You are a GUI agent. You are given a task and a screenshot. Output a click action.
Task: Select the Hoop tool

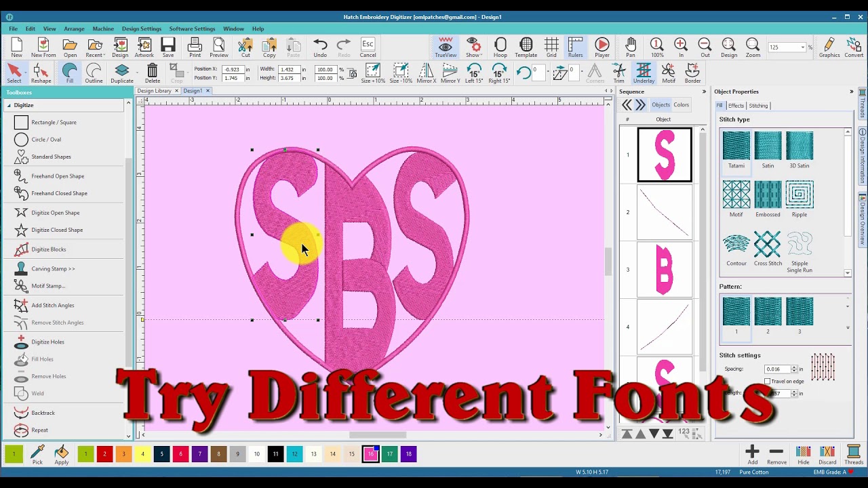[x=500, y=47]
